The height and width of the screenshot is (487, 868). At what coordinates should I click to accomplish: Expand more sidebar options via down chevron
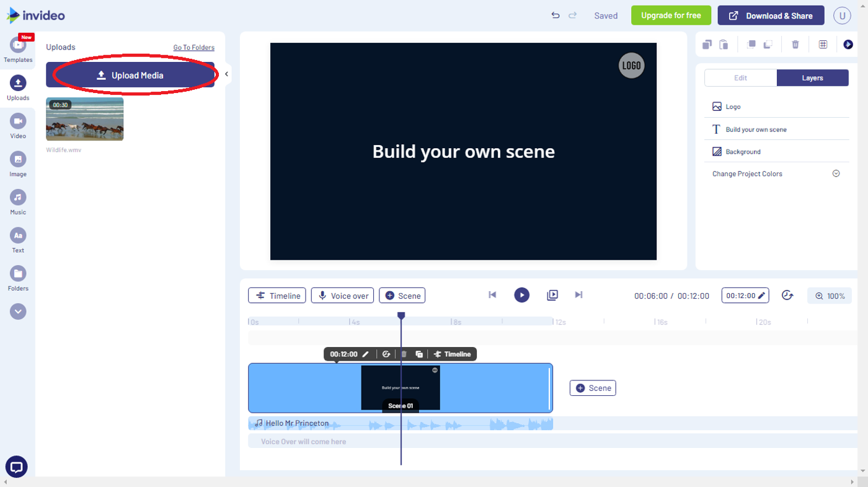click(17, 311)
